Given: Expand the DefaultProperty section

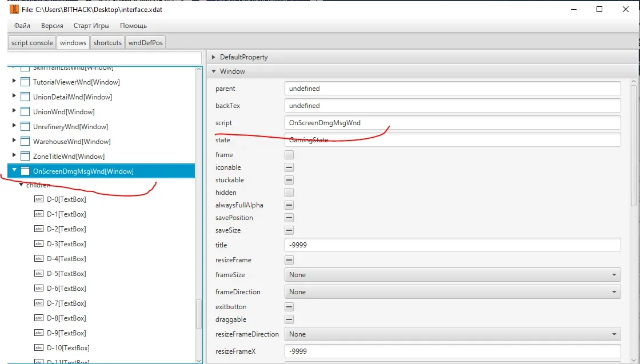Looking at the screenshot, I should (214, 57).
